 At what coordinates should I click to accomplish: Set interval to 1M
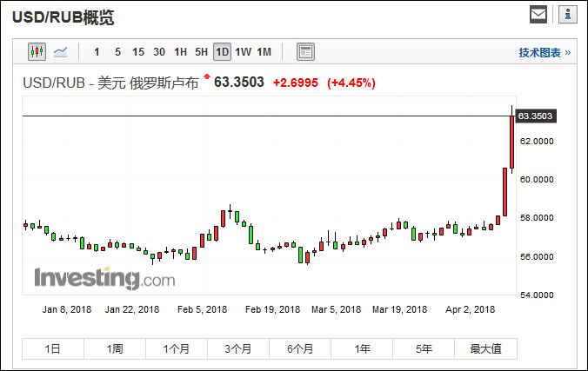pos(264,52)
